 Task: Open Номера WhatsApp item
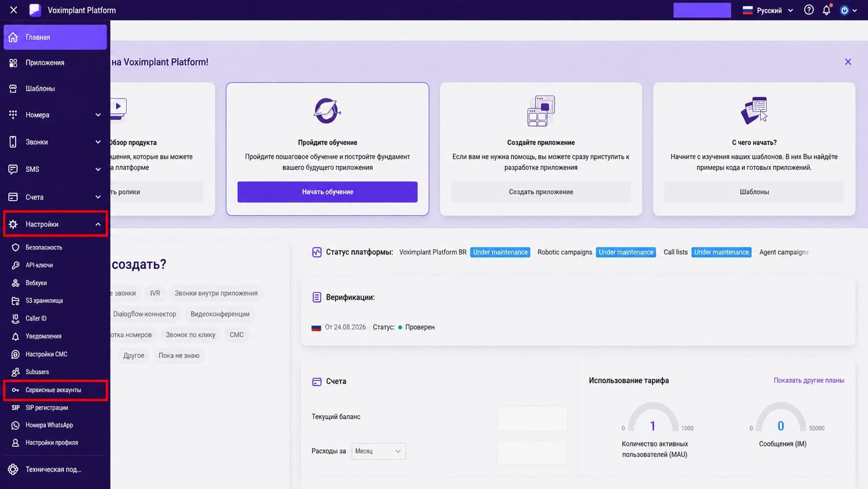(55, 425)
